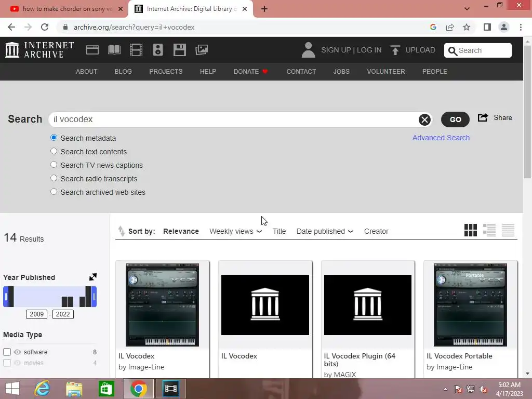Click the left year range slider handle
532x399 pixels.
(6, 297)
